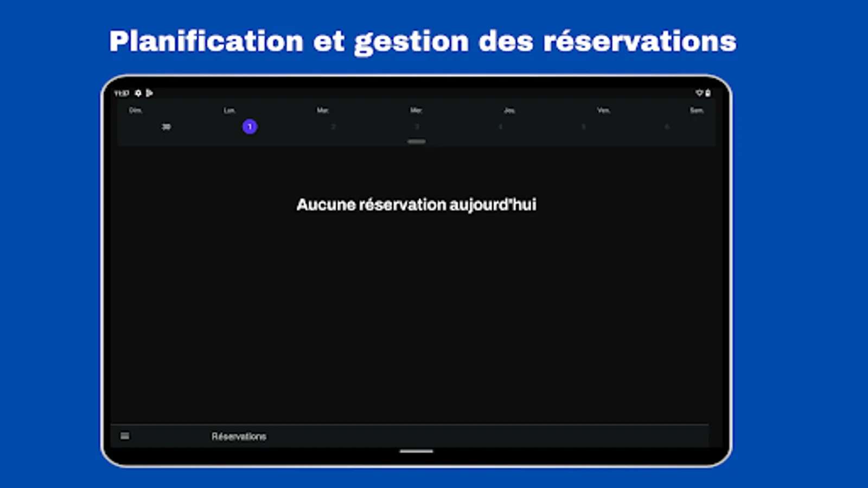
Task: Click the Wi-Fi status icon
Action: coord(699,93)
